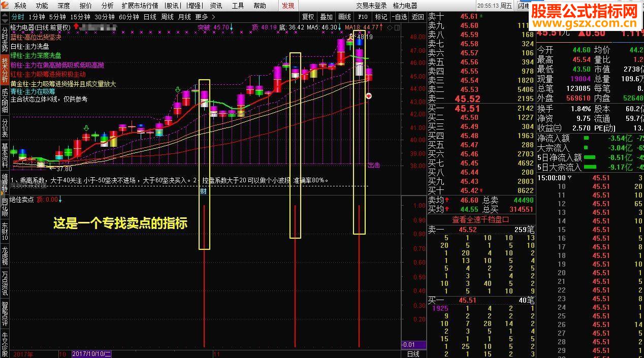Click the 标记 mark button
644x358 pixels.
tap(381, 17)
